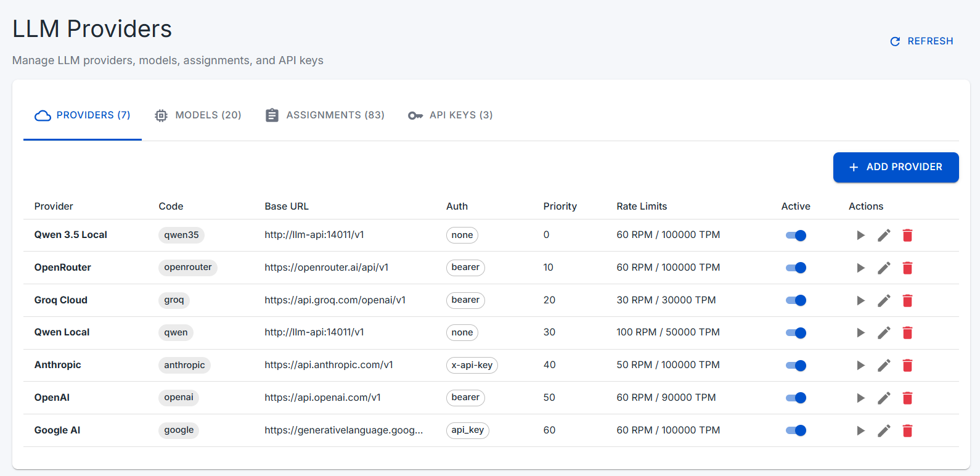
Task: Click the Priority column header
Action: 560,207
